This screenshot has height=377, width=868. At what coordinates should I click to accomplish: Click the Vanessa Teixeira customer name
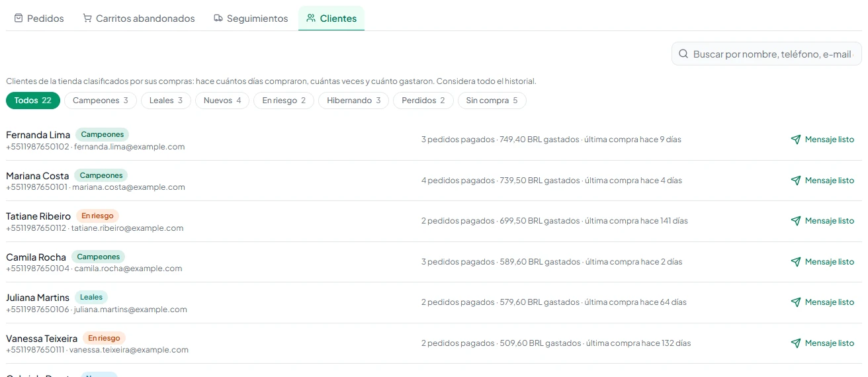point(42,339)
